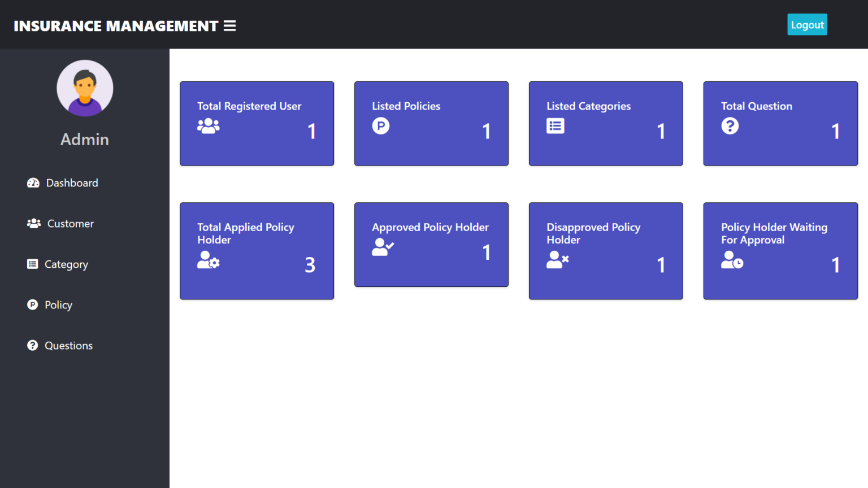Click the Logout button
The height and width of the screenshot is (488, 868).
pos(807,24)
